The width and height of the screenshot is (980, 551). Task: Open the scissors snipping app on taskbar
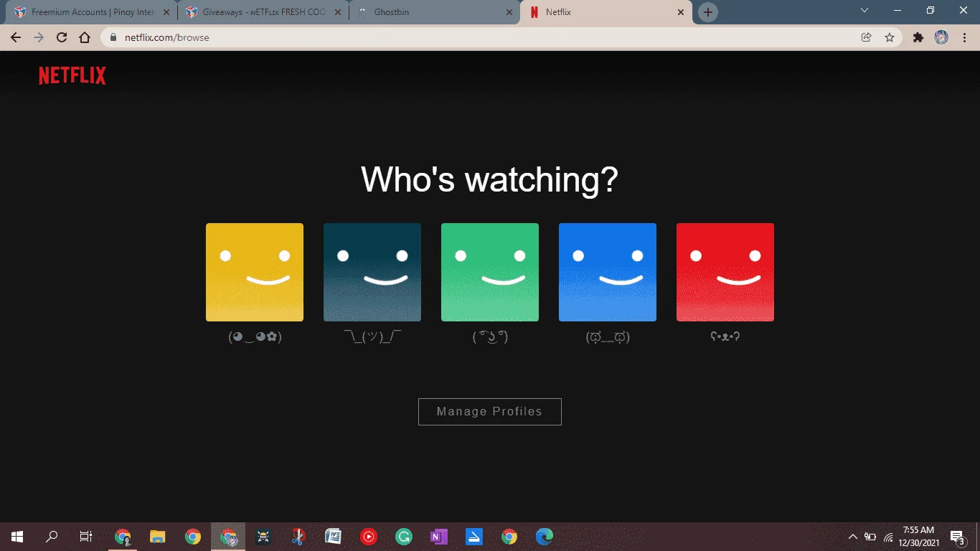point(298,536)
